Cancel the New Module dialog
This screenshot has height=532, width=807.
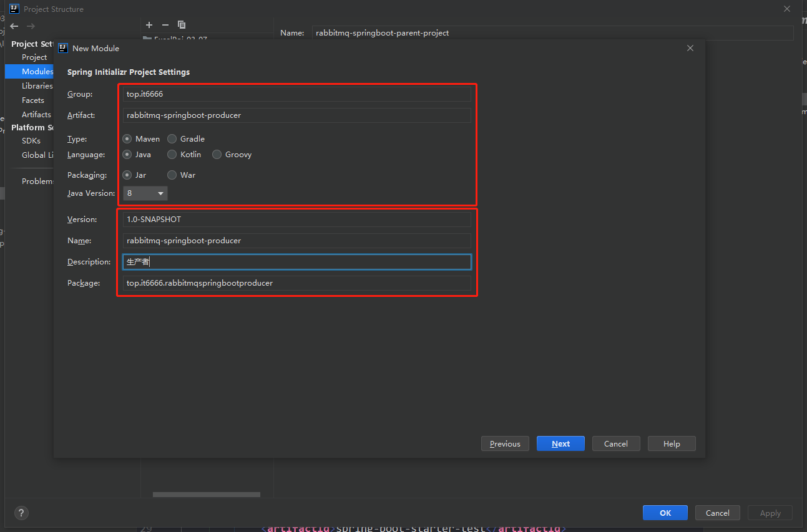616,444
